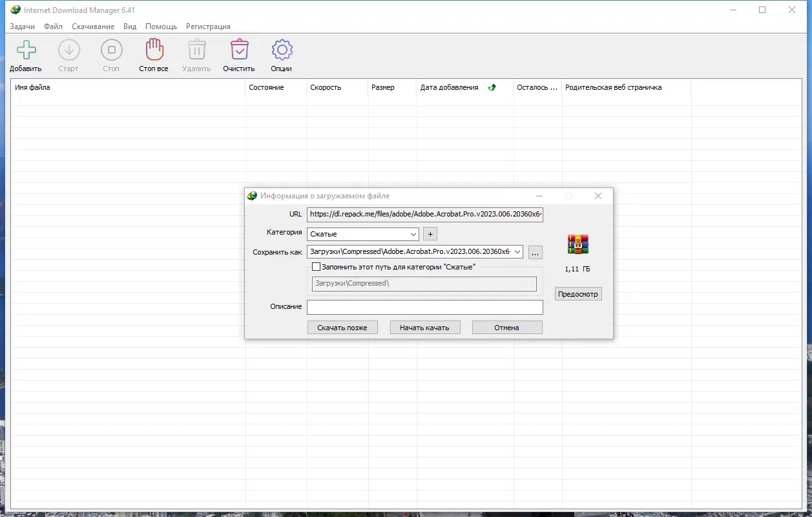This screenshot has width=812, height=517.
Task: Open the Скачивание menu
Action: (x=93, y=26)
